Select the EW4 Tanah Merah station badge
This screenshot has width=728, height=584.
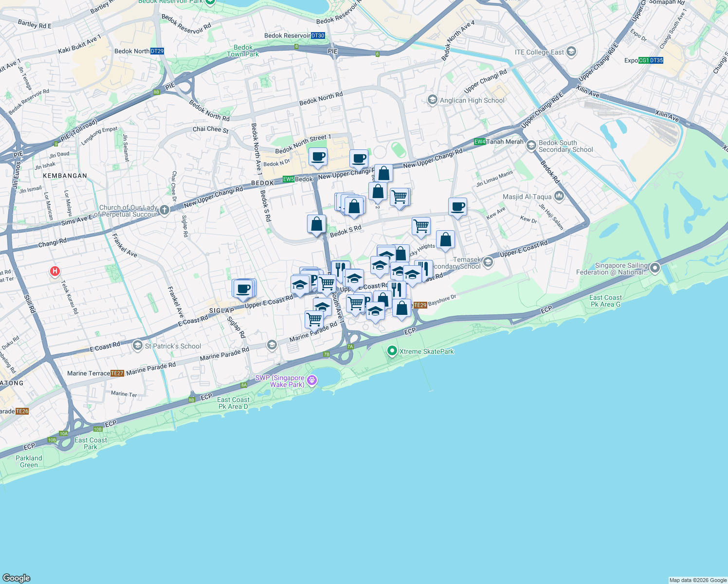click(x=480, y=142)
